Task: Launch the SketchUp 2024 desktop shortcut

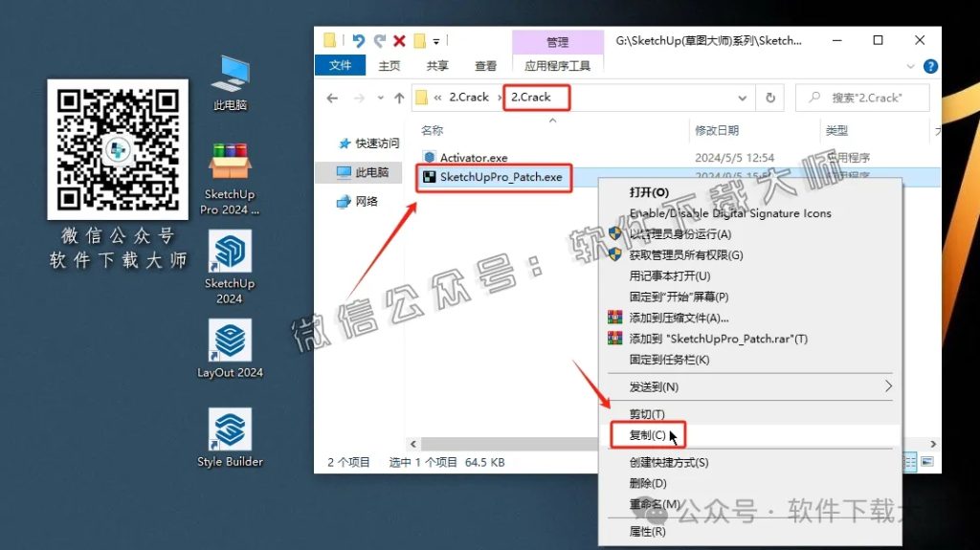Action: coord(230,267)
